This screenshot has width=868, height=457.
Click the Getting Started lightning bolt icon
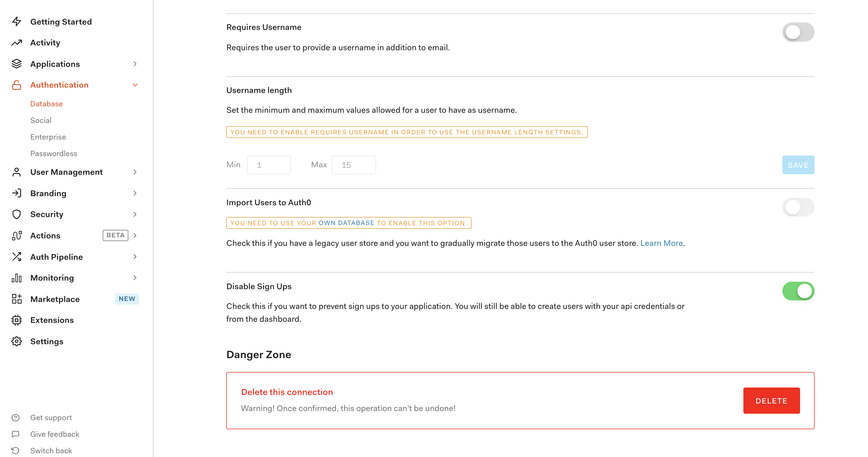[17, 22]
